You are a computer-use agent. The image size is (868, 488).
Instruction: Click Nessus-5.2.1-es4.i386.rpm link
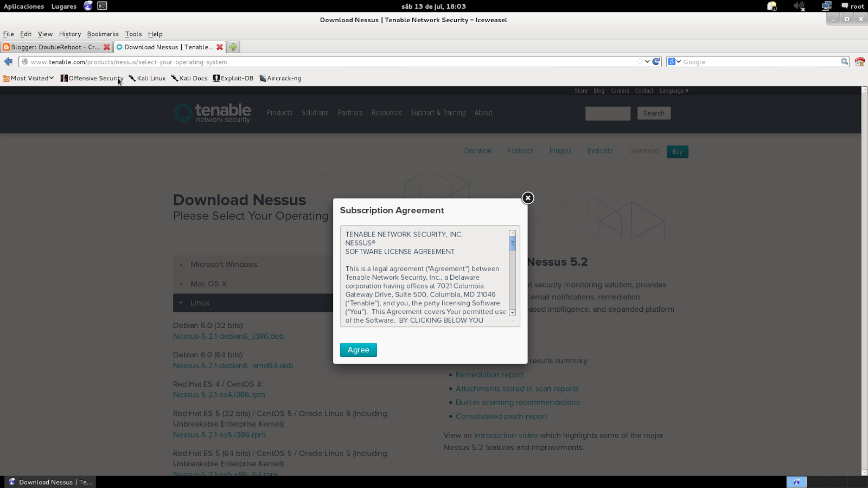pos(219,395)
